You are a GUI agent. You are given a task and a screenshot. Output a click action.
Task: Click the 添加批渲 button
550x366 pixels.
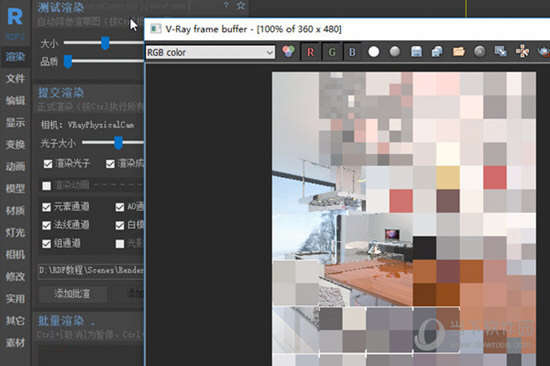pyautogui.click(x=72, y=294)
